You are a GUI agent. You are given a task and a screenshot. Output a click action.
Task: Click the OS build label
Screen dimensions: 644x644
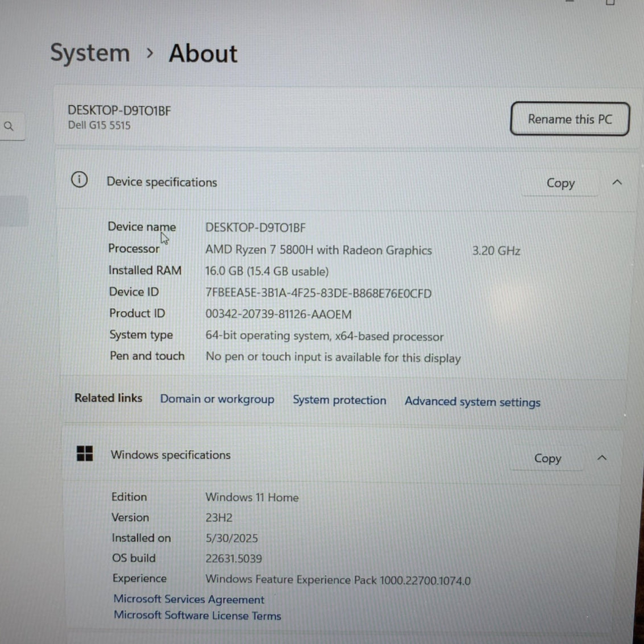pyautogui.click(x=134, y=558)
